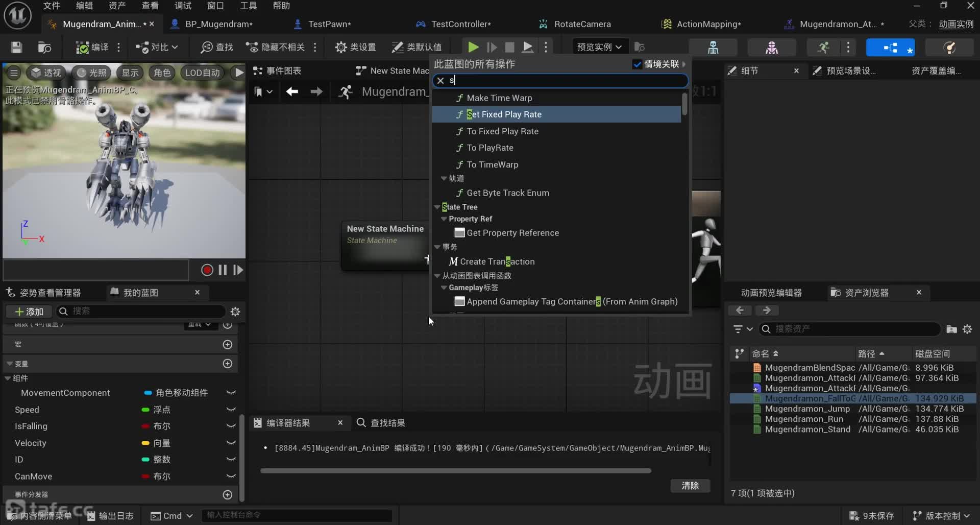
Task: Click the action menu vertical scrollbar
Action: point(684,104)
